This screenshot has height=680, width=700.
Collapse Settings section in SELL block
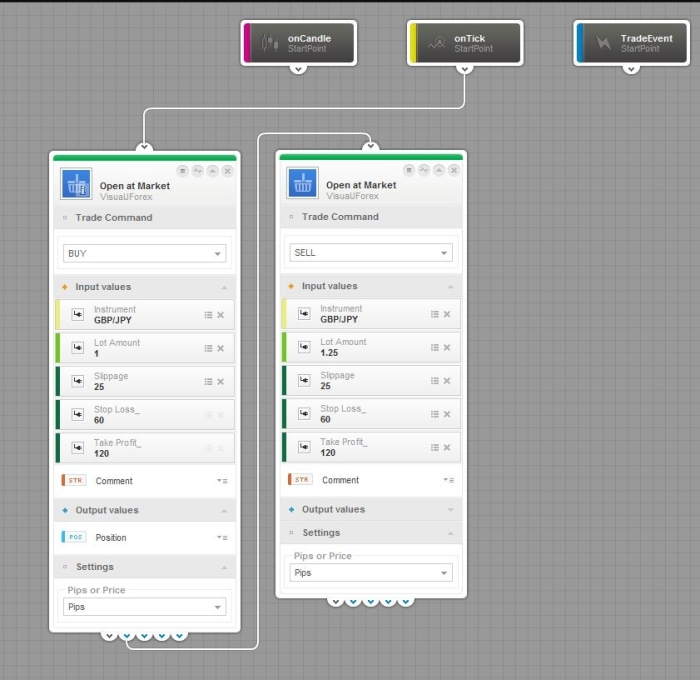[451, 533]
